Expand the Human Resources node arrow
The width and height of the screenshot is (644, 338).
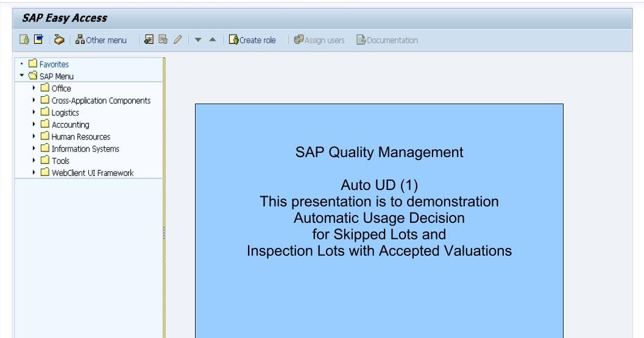pos(34,136)
